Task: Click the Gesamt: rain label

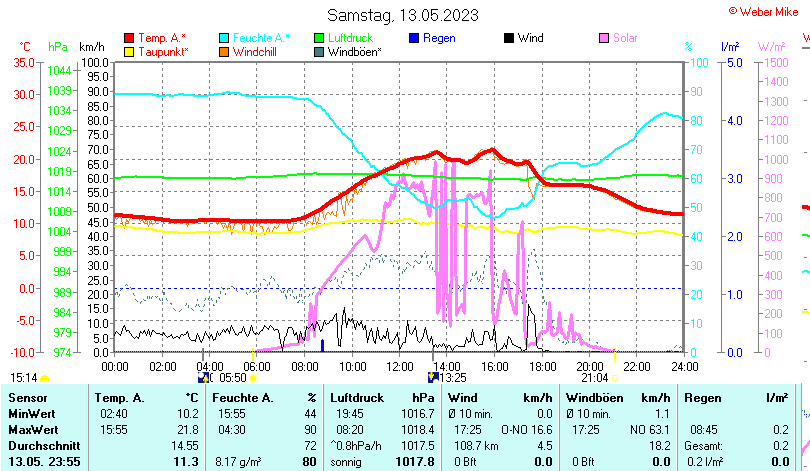Action: pos(704,446)
